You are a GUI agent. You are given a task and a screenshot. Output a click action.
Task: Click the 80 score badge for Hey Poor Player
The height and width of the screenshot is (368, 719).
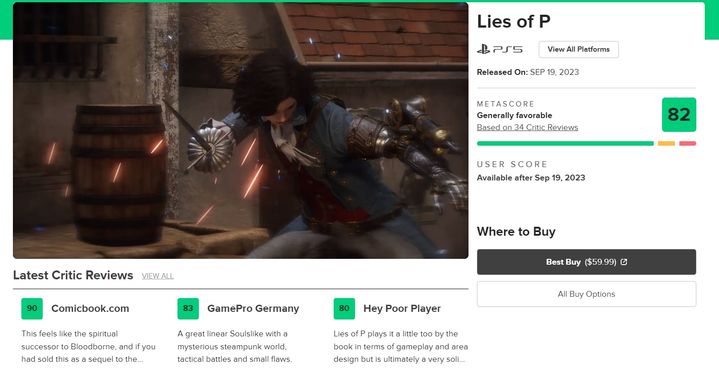point(344,308)
